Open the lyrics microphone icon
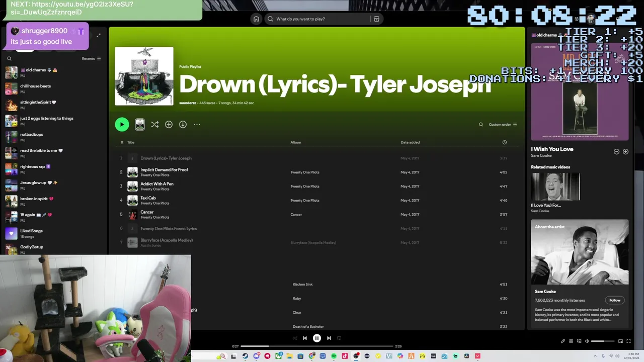 (x=563, y=341)
